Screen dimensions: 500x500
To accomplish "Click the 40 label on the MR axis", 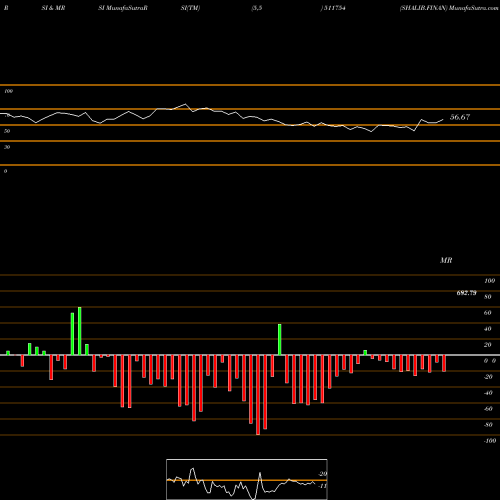I will [488, 329].
